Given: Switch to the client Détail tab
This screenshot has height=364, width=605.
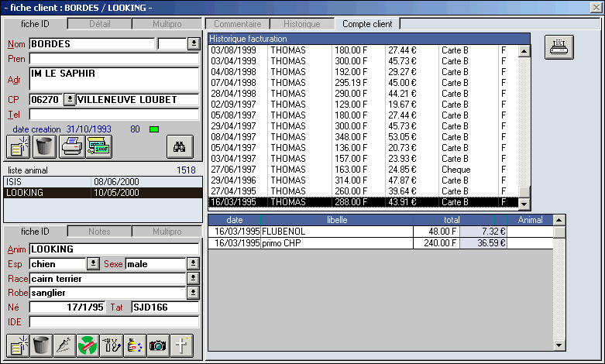Looking at the screenshot, I should tap(100, 24).
